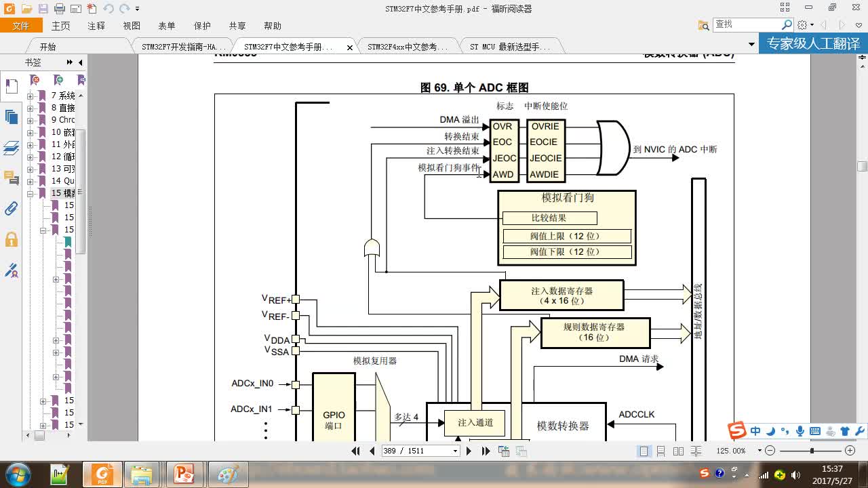
Task: Click the add new bookmark icon
Action: click(58, 80)
